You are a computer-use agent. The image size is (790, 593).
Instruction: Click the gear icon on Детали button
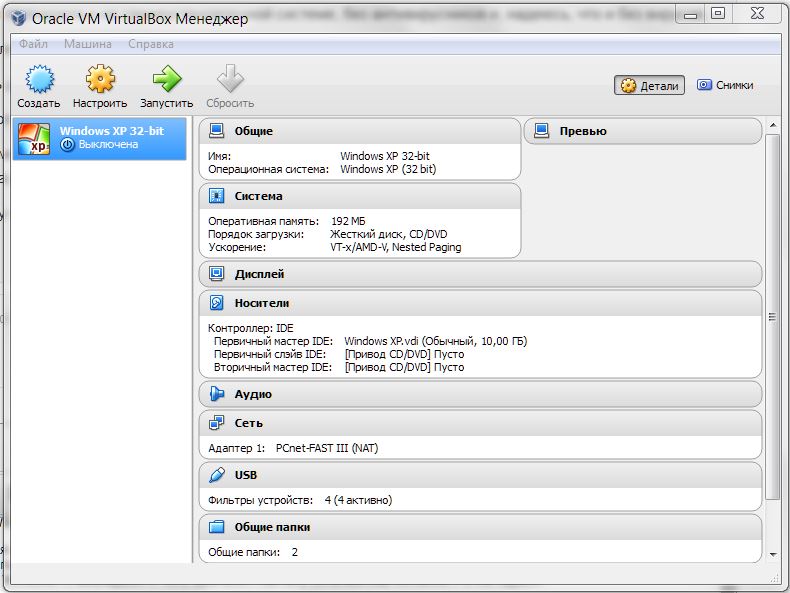tap(628, 86)
